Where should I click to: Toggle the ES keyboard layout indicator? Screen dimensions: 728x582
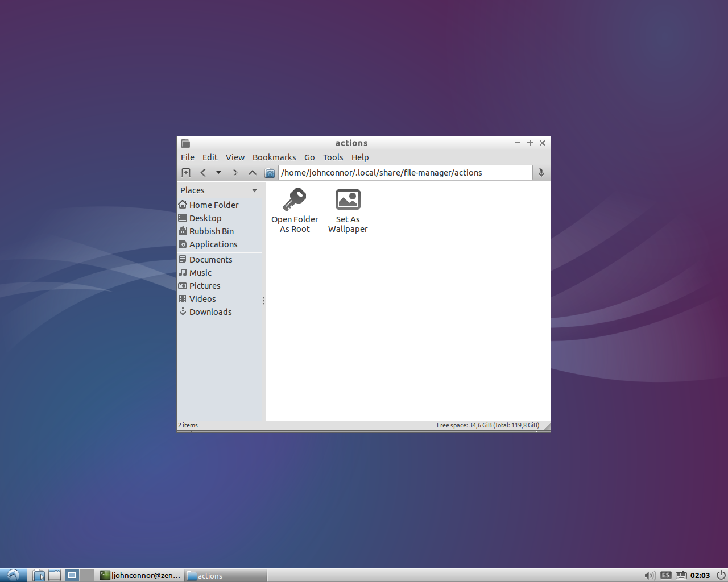tap(666, 575)
